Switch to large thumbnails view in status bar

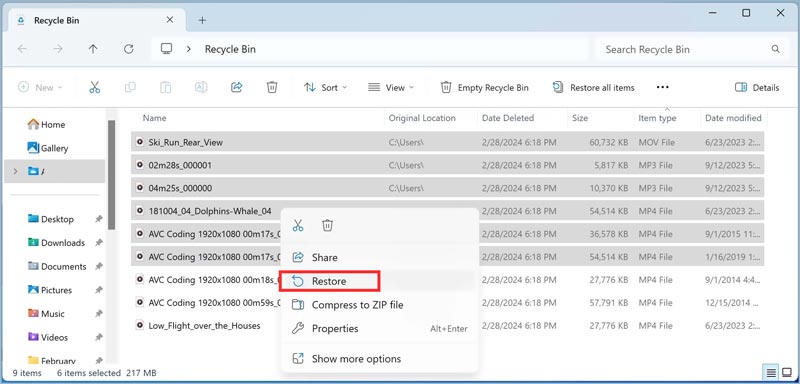pyautogui.click(x=786, y=373)
